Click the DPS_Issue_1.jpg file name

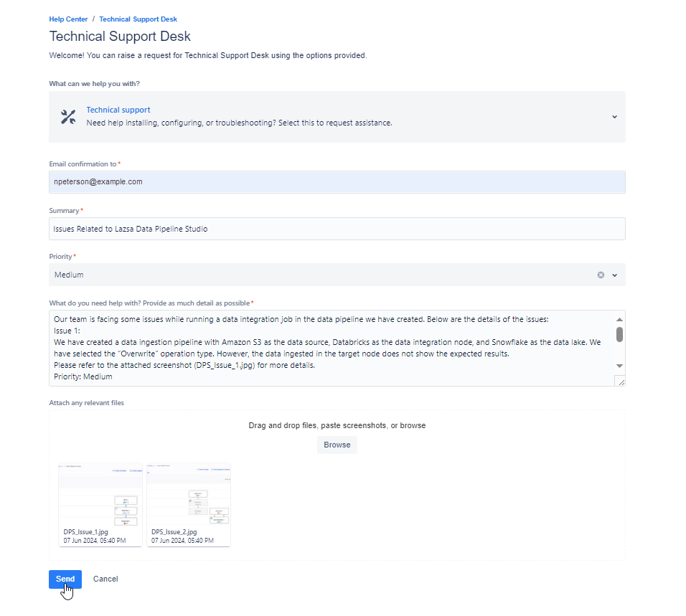click(x=86, y=532)
